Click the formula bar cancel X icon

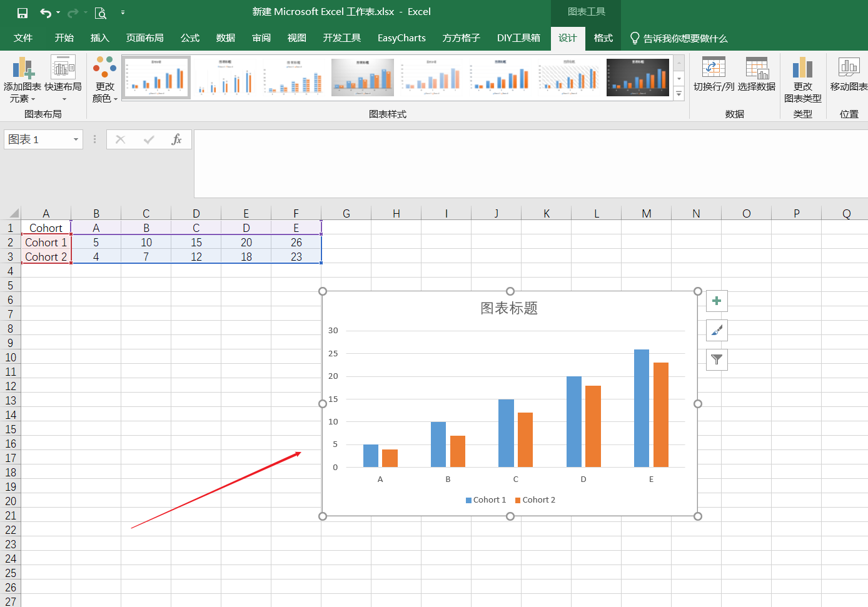tap(121, 139)
